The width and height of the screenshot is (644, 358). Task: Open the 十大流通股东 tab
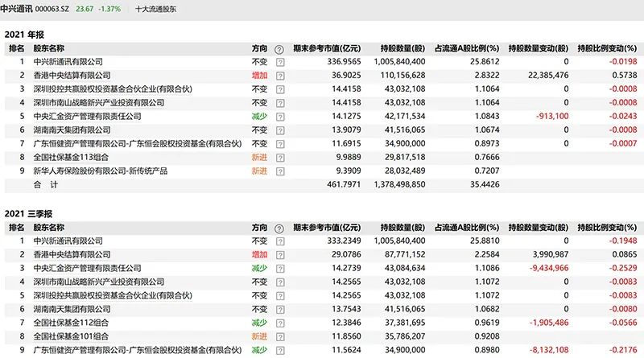[x=155, y=9]
